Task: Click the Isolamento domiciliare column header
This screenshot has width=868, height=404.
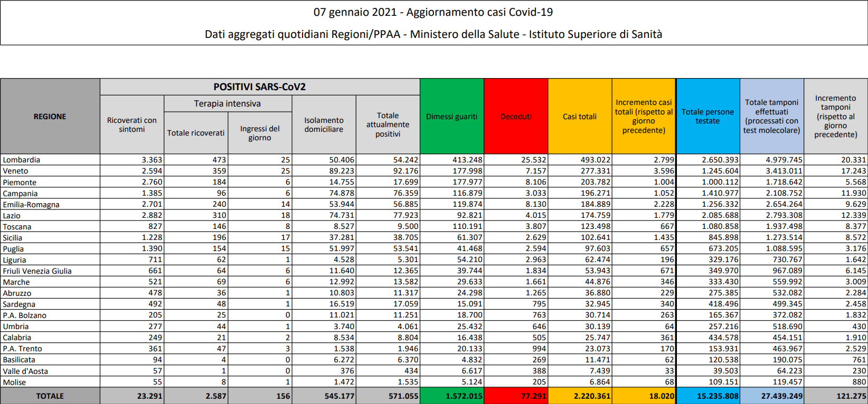Action: click(x=324, y=125)
